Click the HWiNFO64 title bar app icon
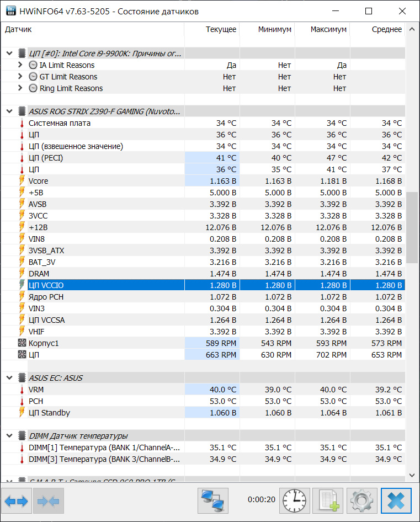 coord(10,11)
